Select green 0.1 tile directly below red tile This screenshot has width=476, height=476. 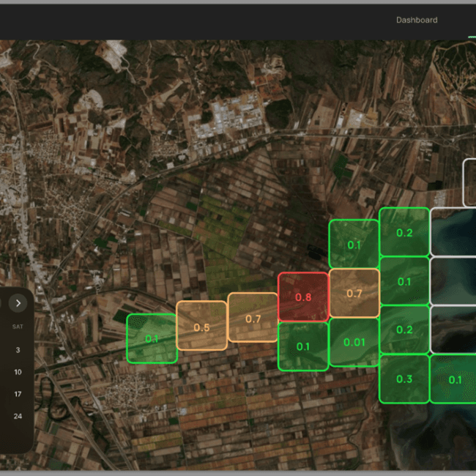click(x=303, y=346)
